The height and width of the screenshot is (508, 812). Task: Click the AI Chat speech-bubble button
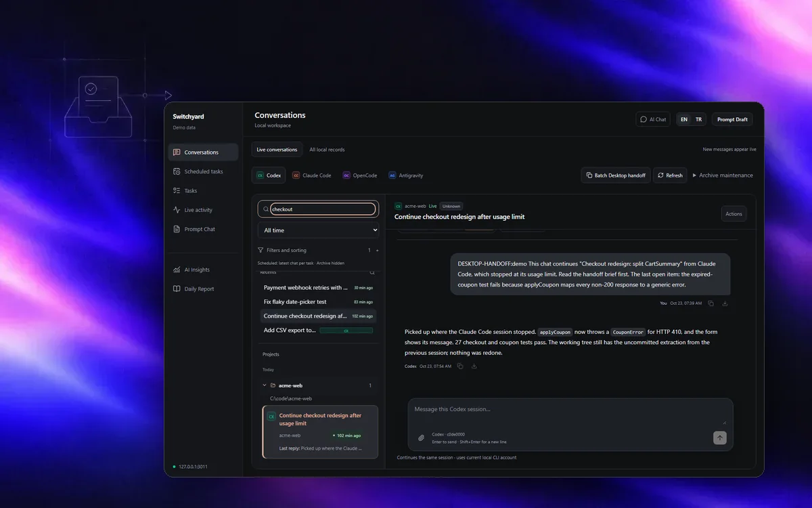653,119
